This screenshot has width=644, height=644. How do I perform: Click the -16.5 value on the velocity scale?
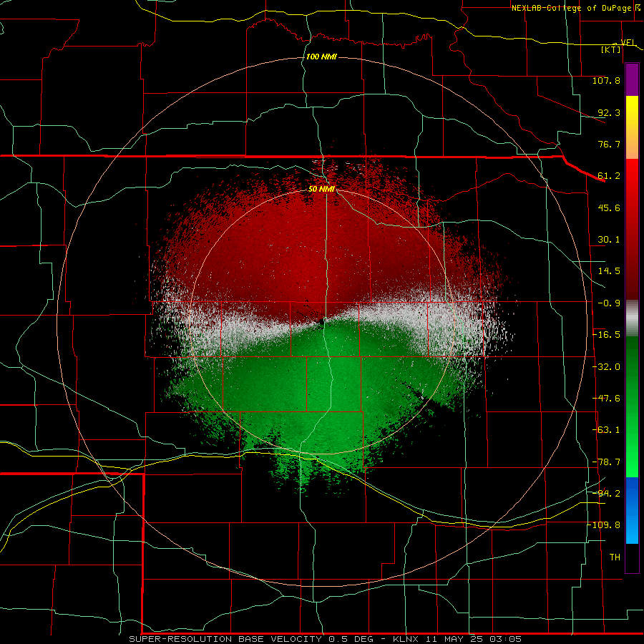coord(606,335)
